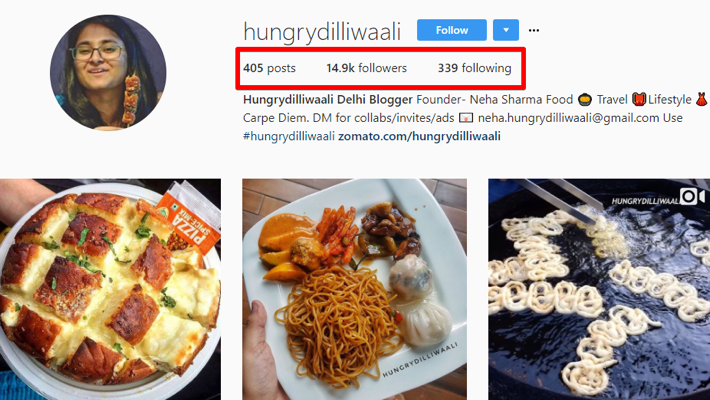Select the hungrydilliwaali username heading
The width and height of the screenshot is (710, 400).
(x=322, y=31)
